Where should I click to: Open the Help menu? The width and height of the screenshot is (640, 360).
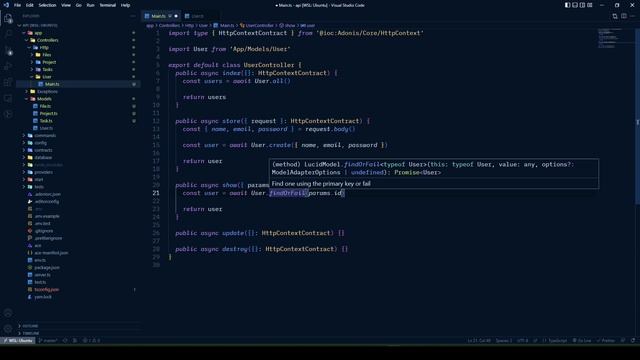(x=125, y=5)
